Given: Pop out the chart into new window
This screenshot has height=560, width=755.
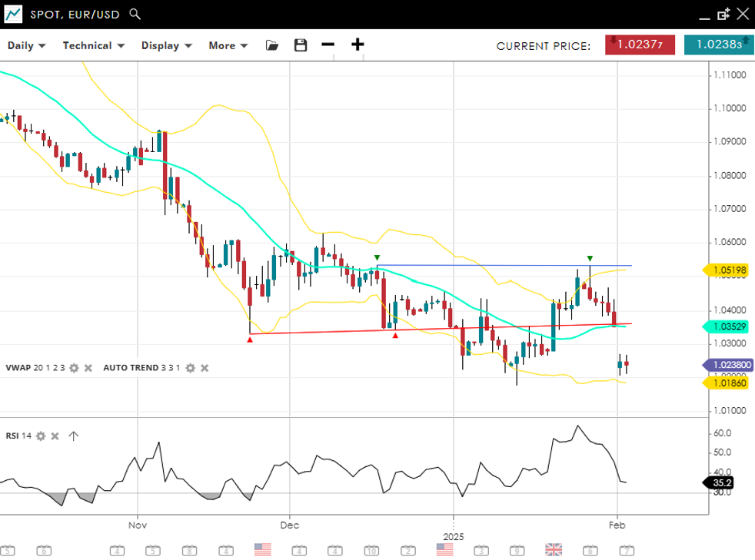Looking at the screenshot, I should [723, 14].
